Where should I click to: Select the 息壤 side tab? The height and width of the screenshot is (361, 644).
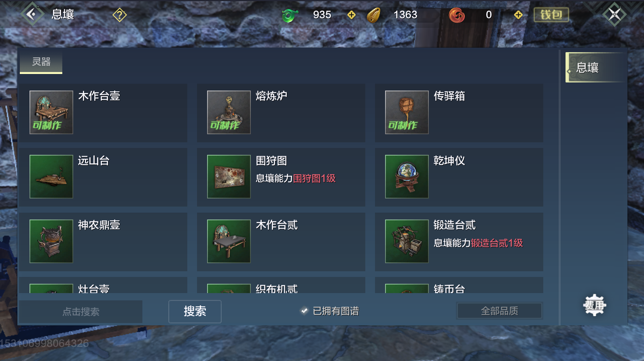pyautogui.click(x=596, y=68)
